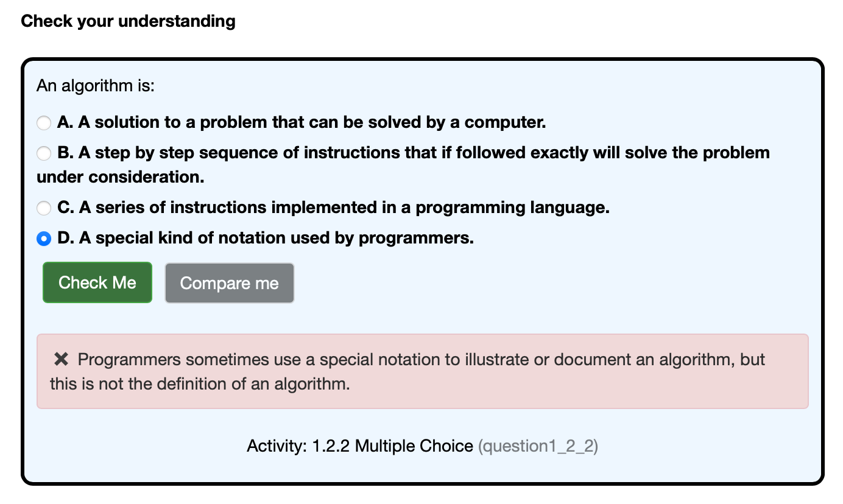Click the 'Multiple Choice' text in the footer
The height and width of the screenshot is (504, 843).
(x=414, y=446)
